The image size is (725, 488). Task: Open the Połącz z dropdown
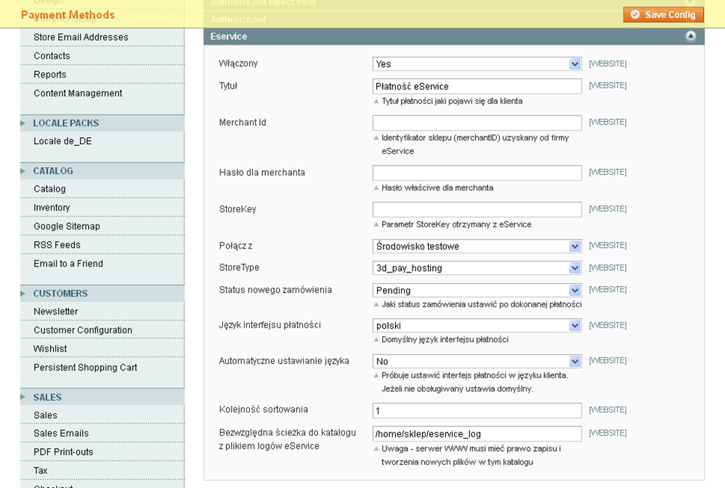tap(477, 246)
